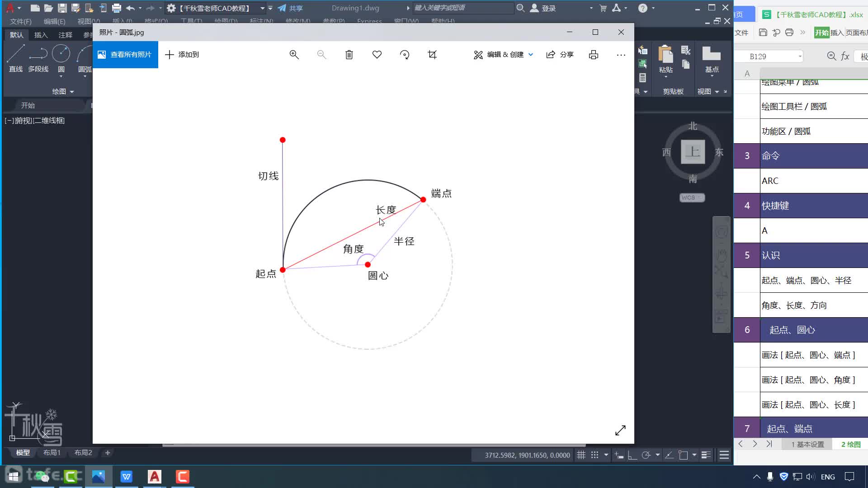868x488 pixels.
Task: Open AutoCAD from the taskbar
Action: pos(155,477)
